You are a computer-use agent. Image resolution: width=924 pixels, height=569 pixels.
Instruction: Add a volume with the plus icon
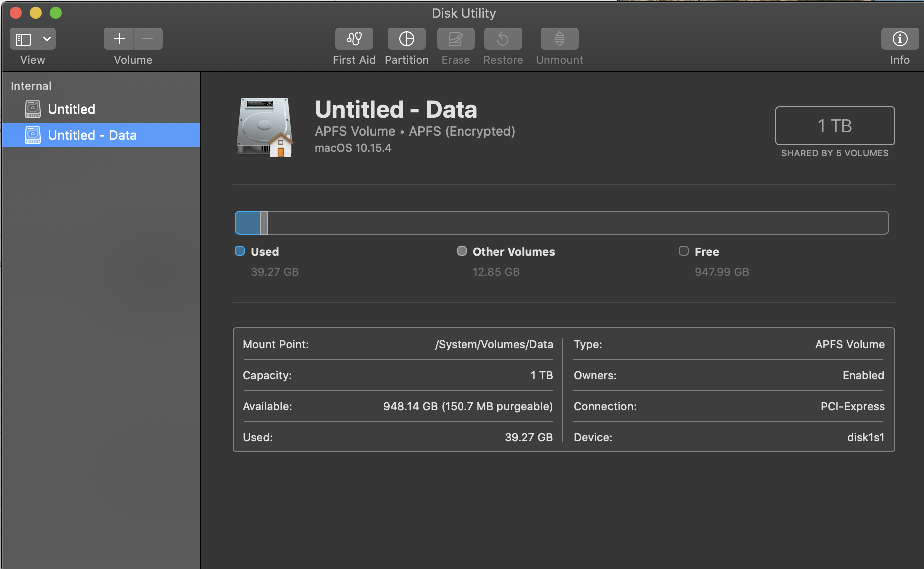point(119,39)
